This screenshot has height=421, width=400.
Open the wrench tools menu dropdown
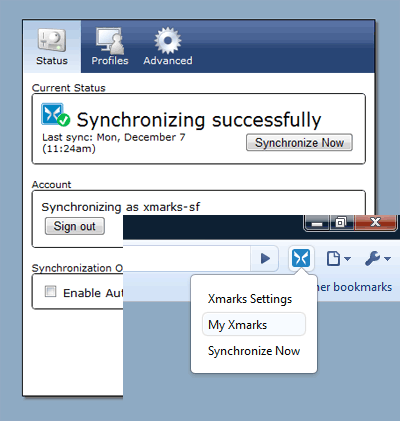(377, 258)
